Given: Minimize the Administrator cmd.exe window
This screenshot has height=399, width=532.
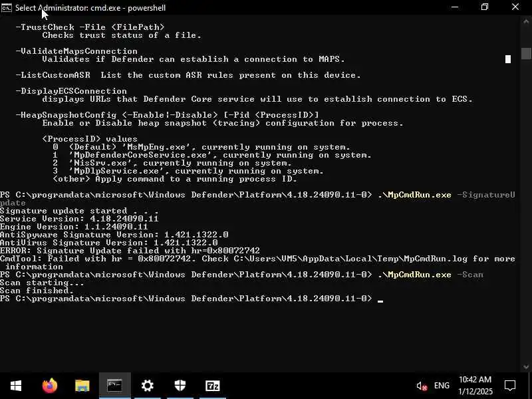Looking at the screenshot, I should pos(455,7).
